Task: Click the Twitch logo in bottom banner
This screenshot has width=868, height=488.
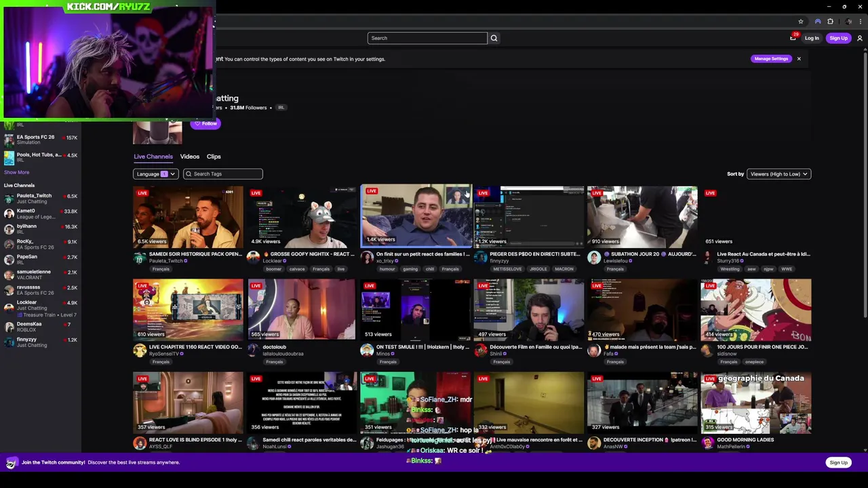Action: (11, 463)
